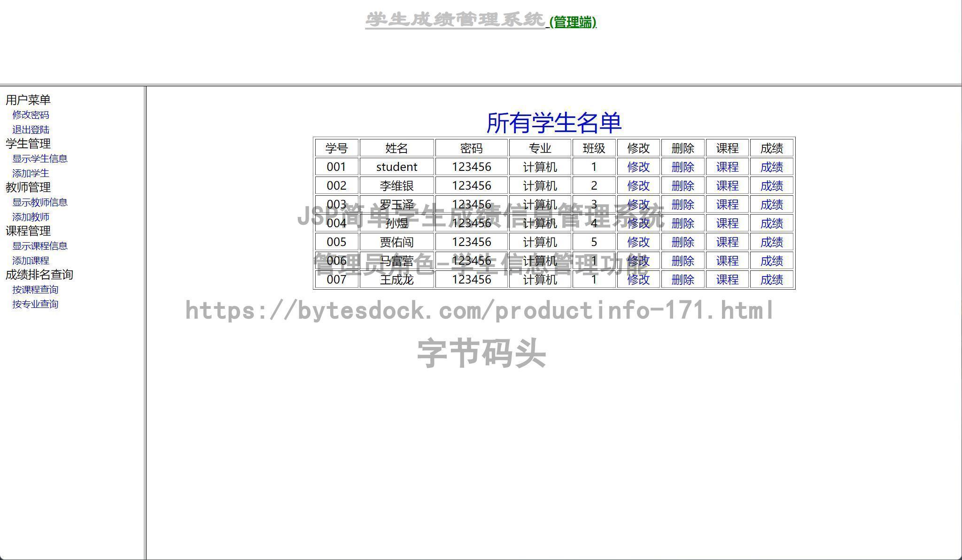Open 显示学生信息 in the sidebar
Viewport: 962px width, 560px height.
pos(39,159)
